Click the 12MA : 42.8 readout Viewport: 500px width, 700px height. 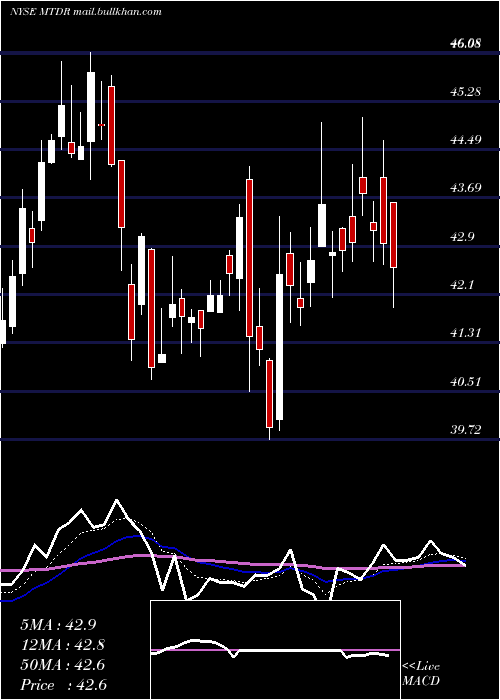click(x=62, y=645)
